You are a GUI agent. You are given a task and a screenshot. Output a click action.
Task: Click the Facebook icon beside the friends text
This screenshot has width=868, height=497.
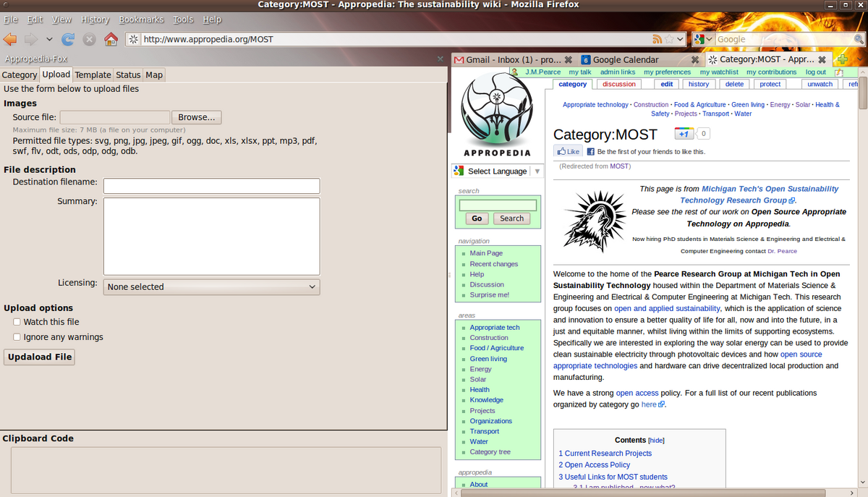coord(590,152)
